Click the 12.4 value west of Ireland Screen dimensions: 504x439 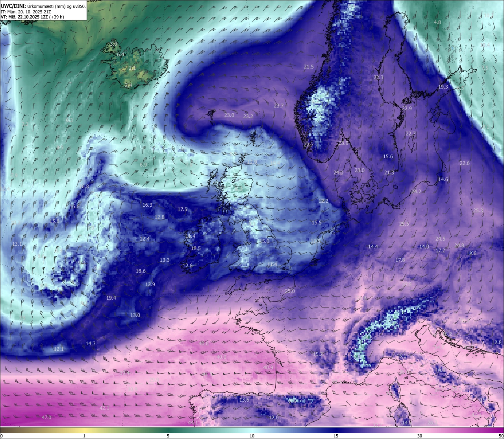pos(145,239)
